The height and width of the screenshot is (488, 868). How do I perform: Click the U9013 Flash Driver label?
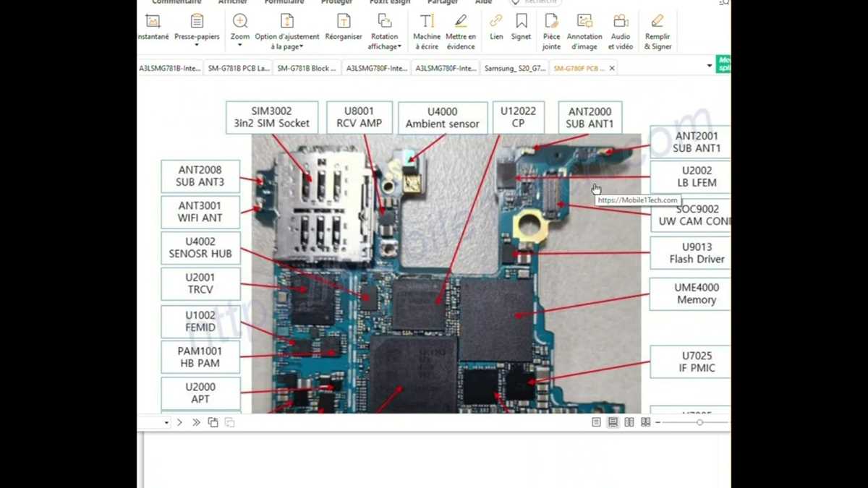[x=691, y=253]
